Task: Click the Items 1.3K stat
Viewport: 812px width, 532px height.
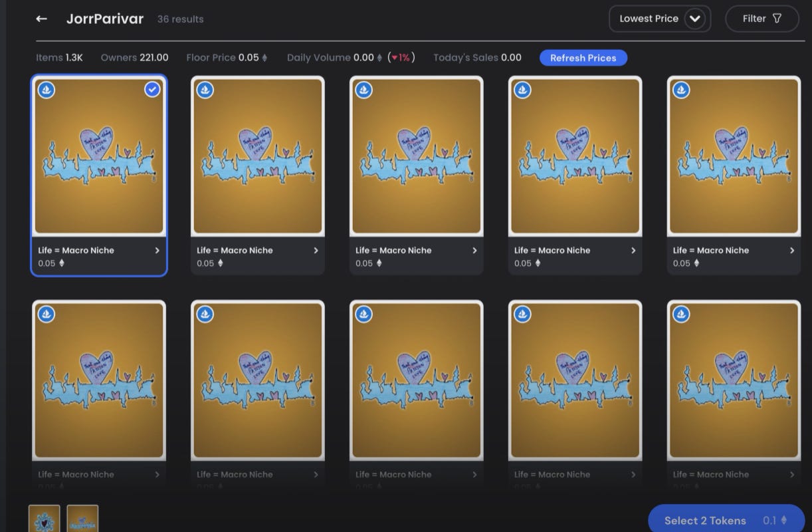Action: click(x=59, y=58)
